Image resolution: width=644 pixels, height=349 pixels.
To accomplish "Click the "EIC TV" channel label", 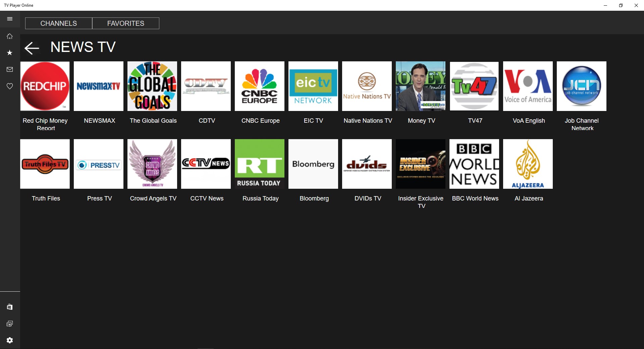I will 313,121.
